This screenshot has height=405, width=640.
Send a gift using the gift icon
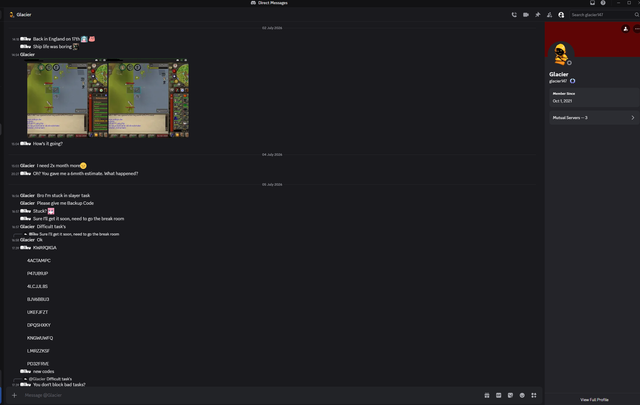click(x=487, y=395)
